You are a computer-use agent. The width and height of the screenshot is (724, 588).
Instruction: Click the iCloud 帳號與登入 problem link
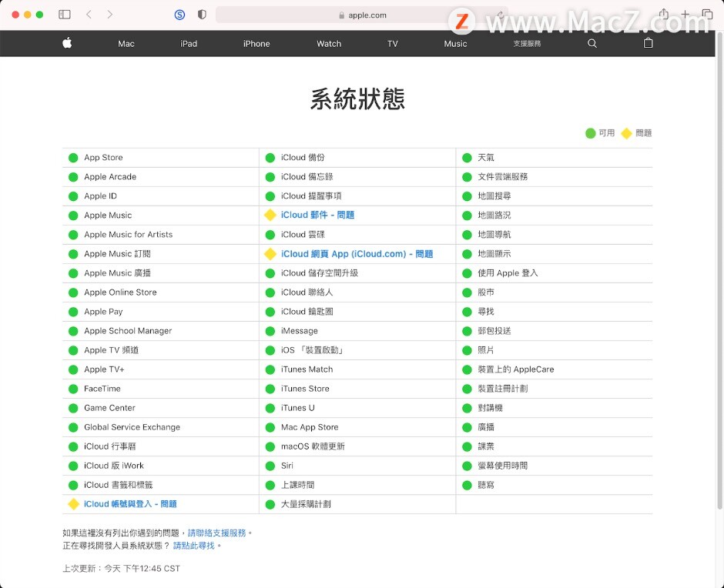pos(129,504)
